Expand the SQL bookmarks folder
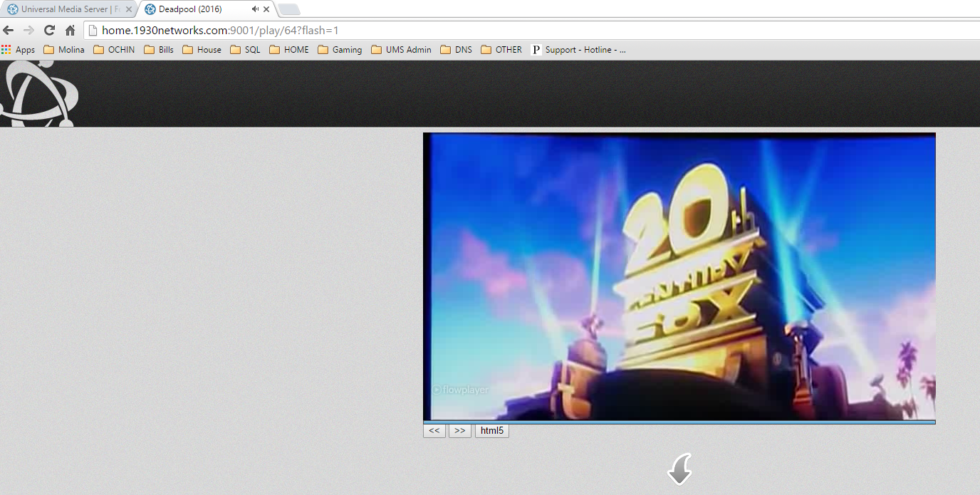980x495 pixels. point(245,50)
